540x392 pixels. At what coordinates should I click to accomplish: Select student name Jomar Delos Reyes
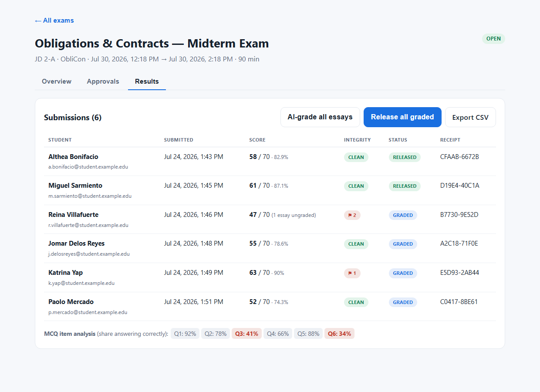(76, 243)
